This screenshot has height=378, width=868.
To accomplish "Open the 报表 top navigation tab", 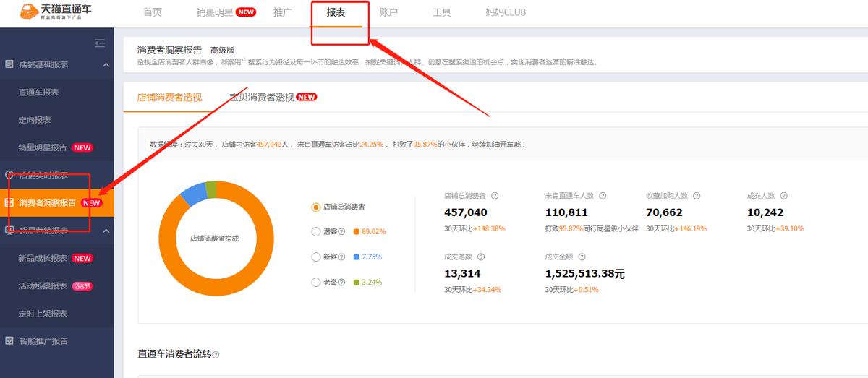I will (x=336, y=12).
